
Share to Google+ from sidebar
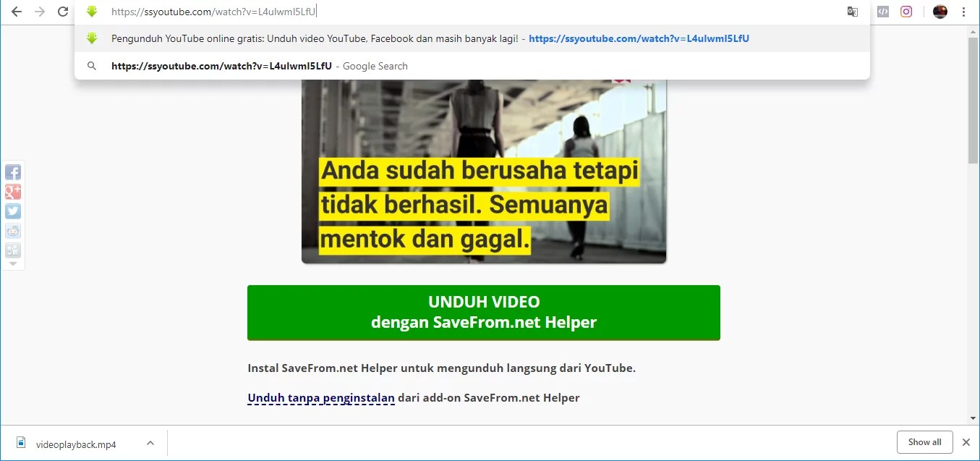[13, 192]
